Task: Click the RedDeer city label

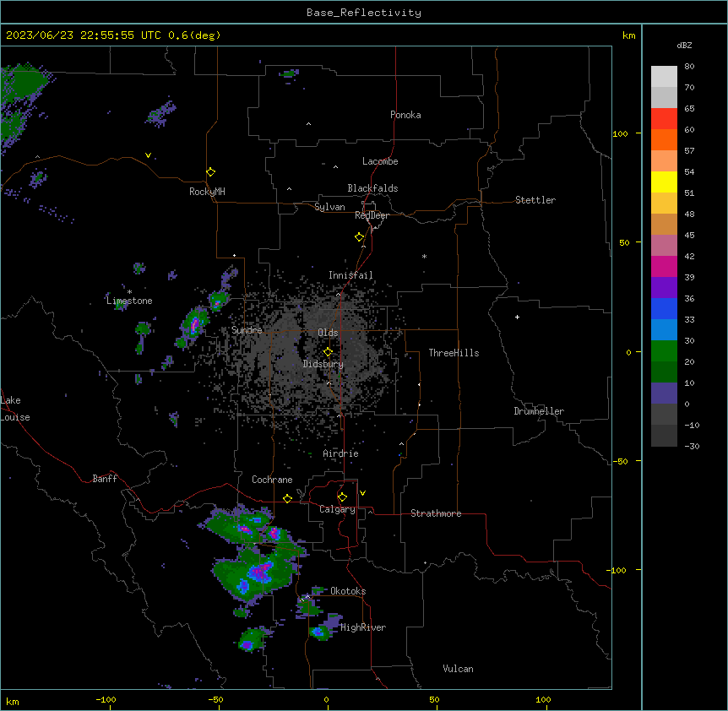Action: (x=372, y=215)
